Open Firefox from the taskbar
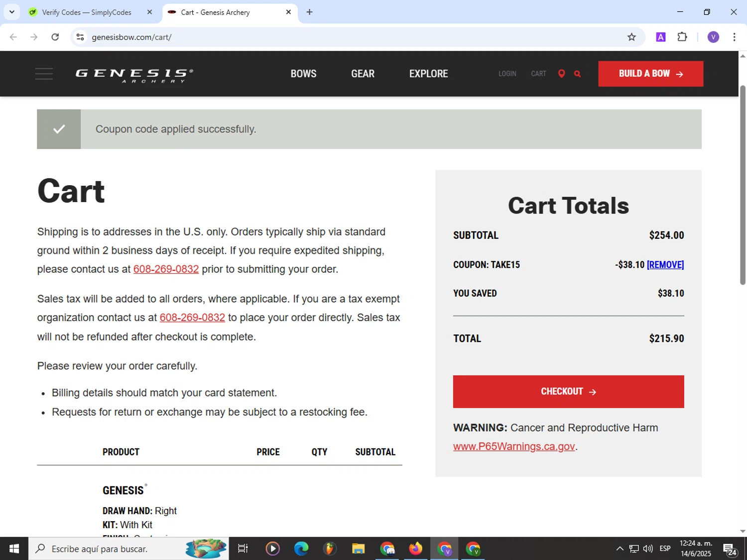The width and height of the screenshot is (747, 560). pos(415,549)
